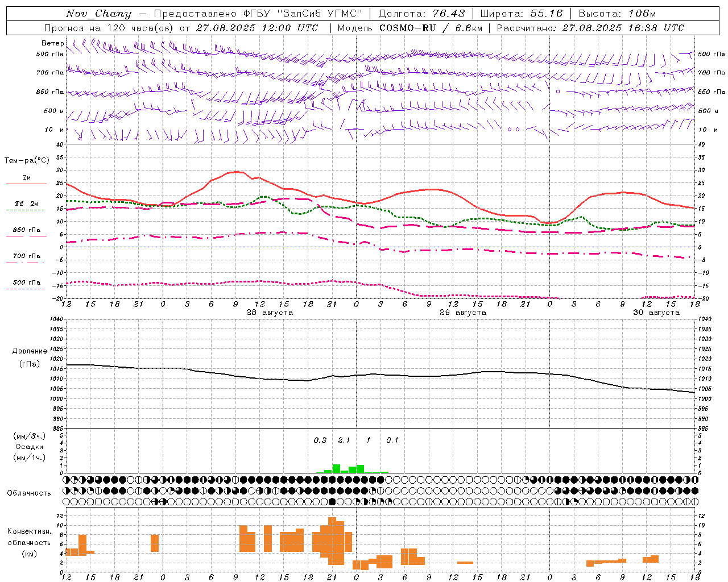Click the '(гПа)' pressure unit label
Viewport: 728px width, 582px height.
pyautogui.click(x=30, y=364)
